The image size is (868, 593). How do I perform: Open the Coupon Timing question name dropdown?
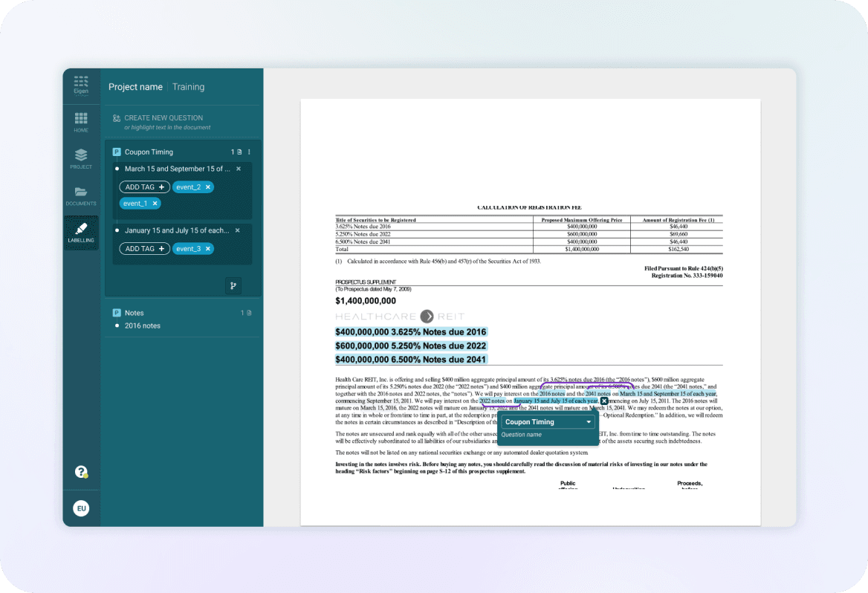coord(589,422)
